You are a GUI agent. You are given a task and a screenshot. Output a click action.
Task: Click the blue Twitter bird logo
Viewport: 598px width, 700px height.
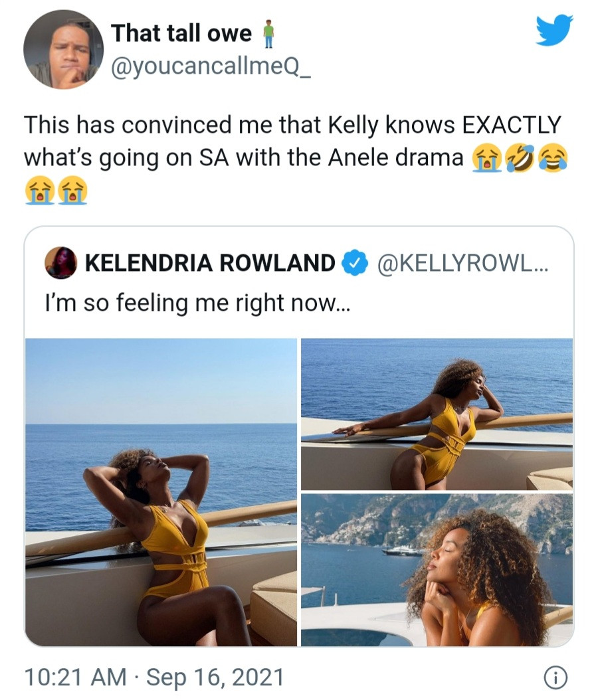[553, 31]
